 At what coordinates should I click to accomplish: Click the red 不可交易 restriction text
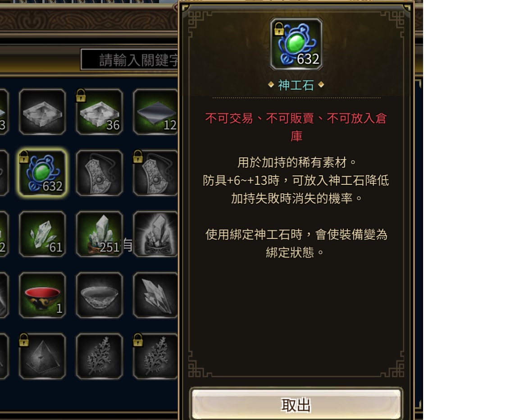coord(229,118)
